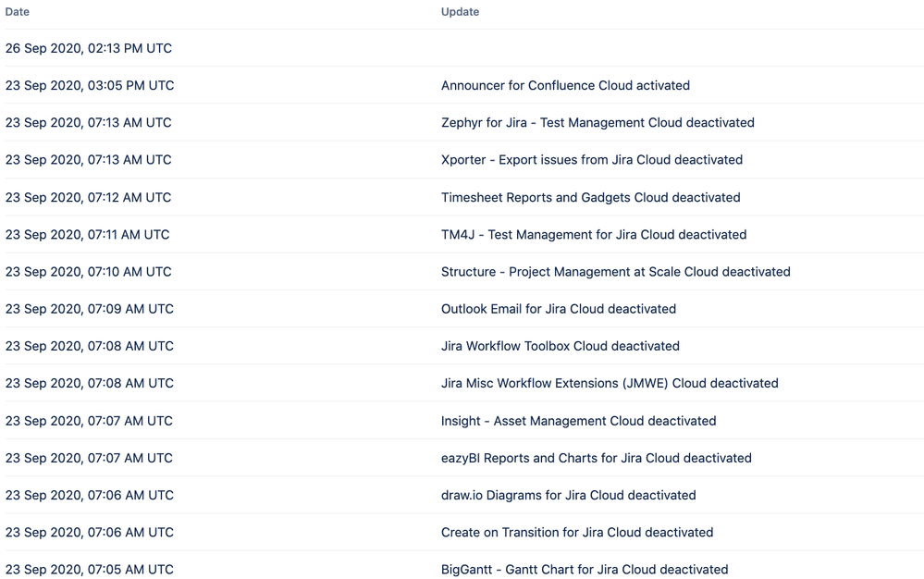Screen dimensions: 924x579
Task: Click BigGantt Gantt Chart for Jira entry
Action: coord(585,569)
